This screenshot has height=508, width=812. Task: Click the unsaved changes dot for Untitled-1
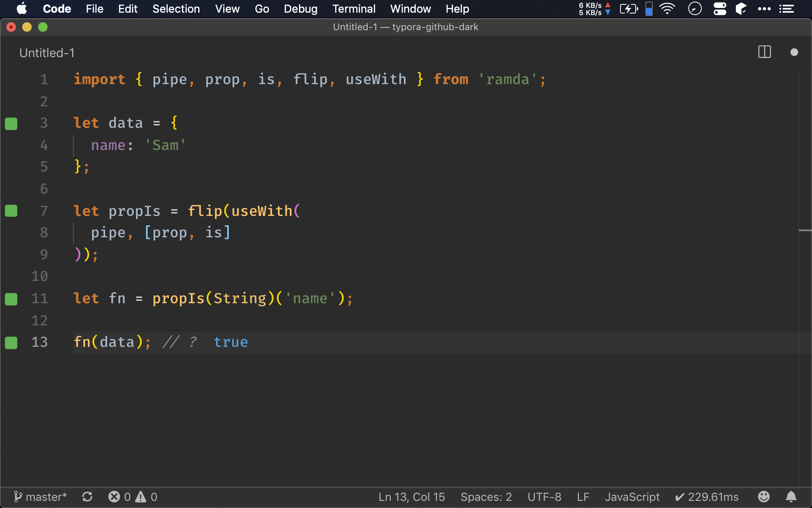click(x=794, y=52)
